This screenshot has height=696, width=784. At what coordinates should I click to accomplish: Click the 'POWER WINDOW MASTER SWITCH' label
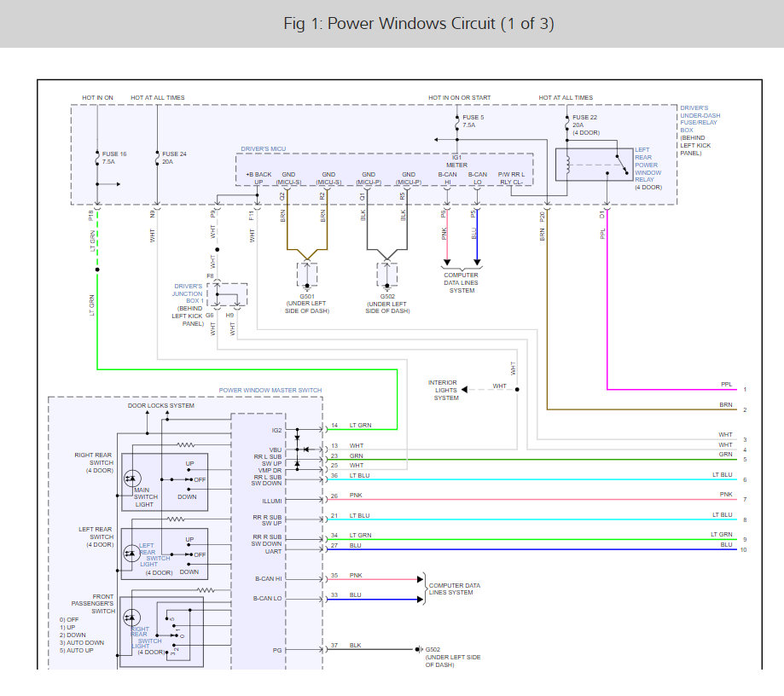pos(270,390)
